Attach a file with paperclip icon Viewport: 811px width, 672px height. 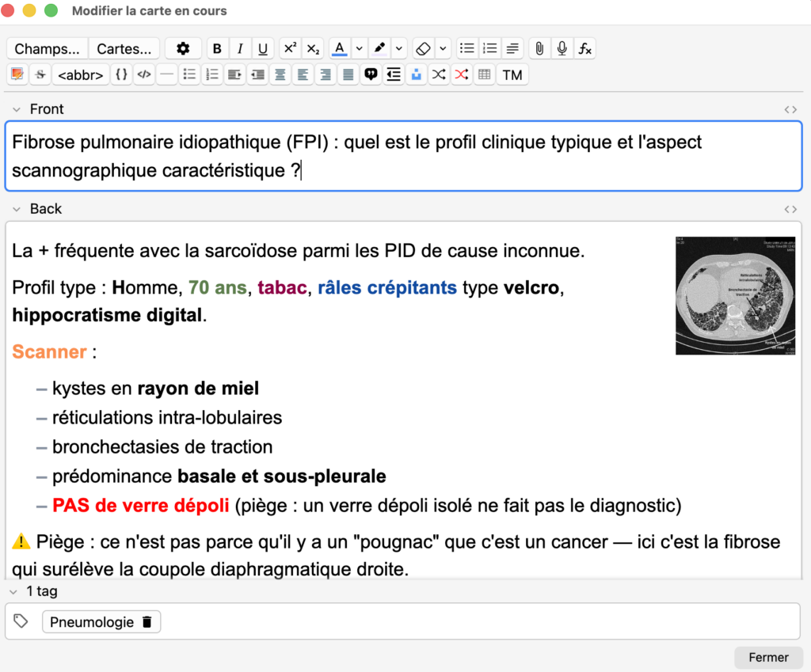click(x=539, y=48)
